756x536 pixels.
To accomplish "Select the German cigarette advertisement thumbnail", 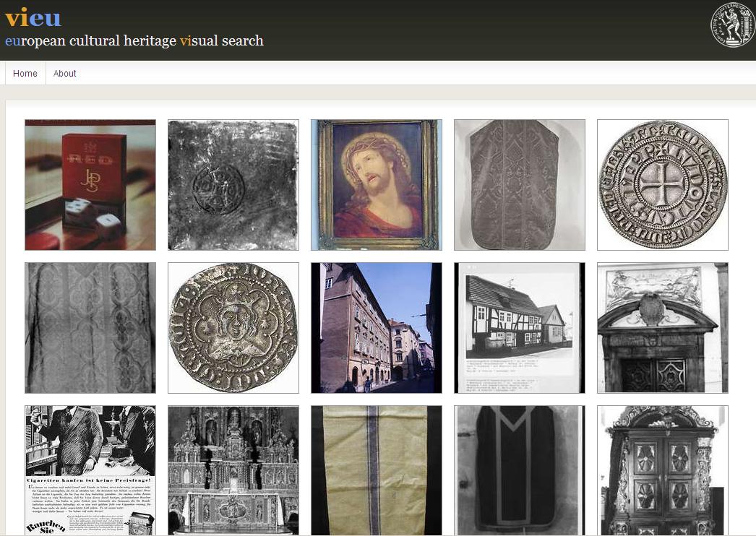I will pyautogui.click(x=90, y=470).
